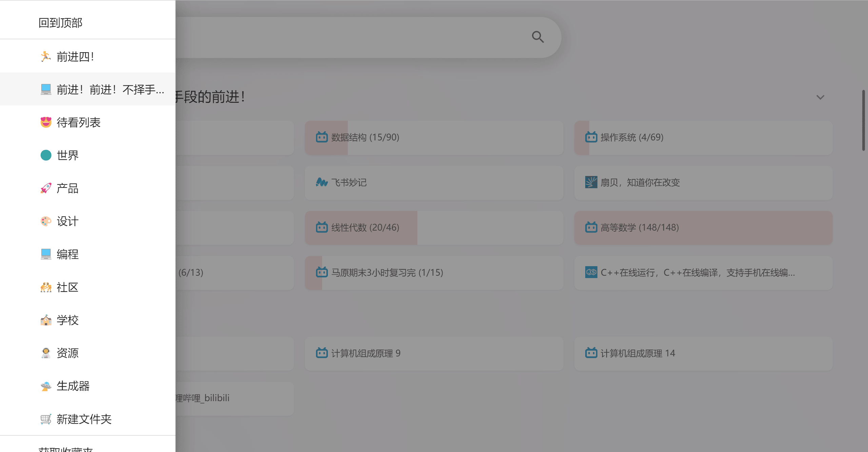Select the 社区 category

[x=67, y=287]
